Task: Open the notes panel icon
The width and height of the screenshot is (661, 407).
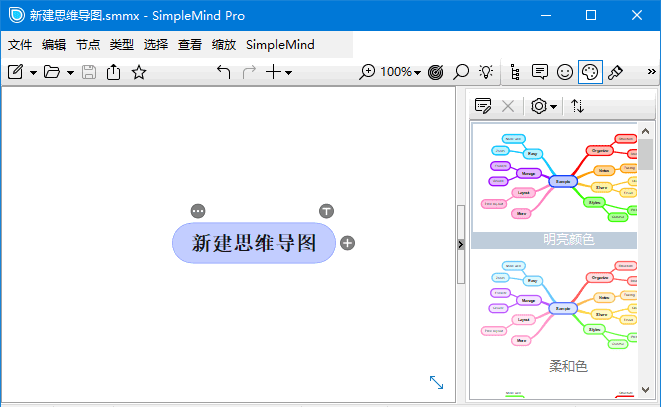Action: coord(540,72)
